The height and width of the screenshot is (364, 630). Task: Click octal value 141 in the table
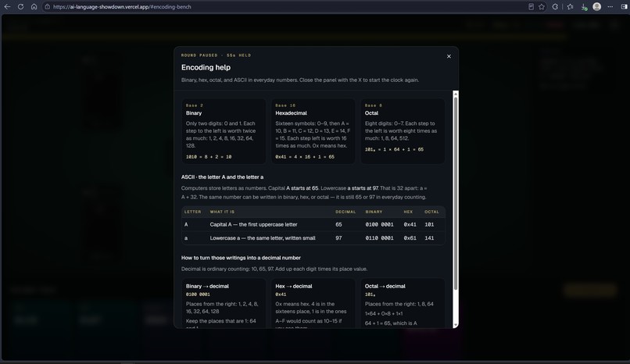(429, 238)
